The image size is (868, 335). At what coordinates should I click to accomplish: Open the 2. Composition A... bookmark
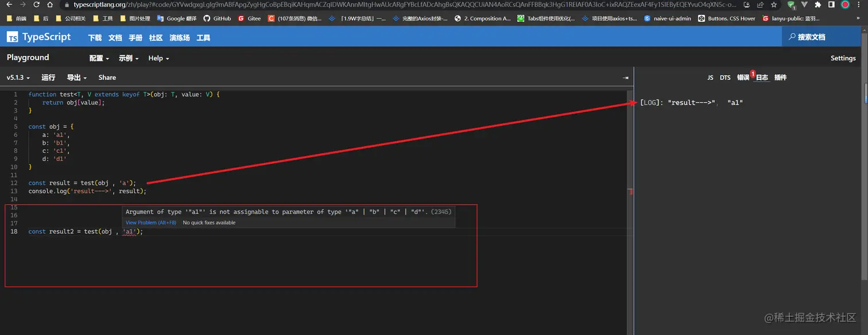point(482,18)
